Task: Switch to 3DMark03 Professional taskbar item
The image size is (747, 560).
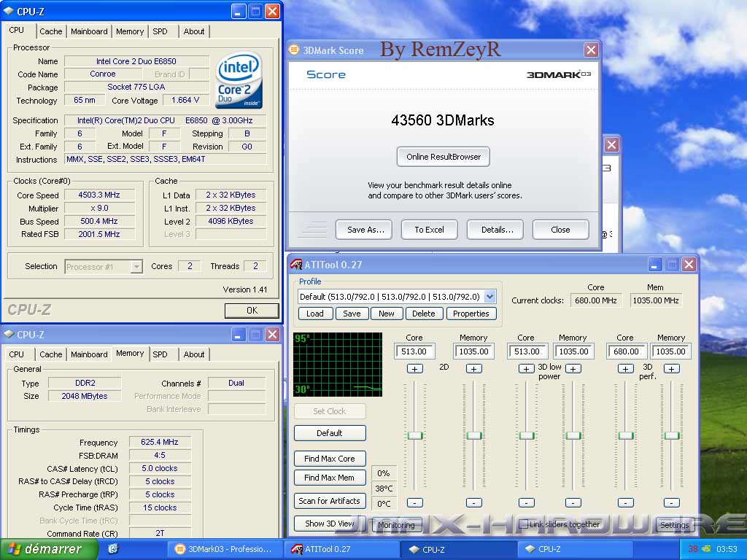Action: [x=225, y=549]
